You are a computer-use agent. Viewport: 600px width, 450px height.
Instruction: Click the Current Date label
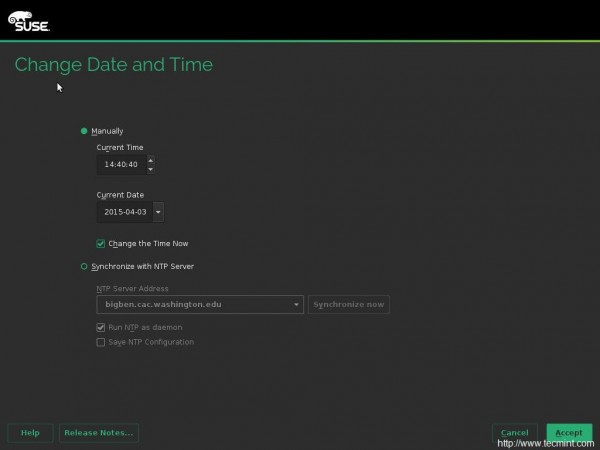tap(120, 195)
